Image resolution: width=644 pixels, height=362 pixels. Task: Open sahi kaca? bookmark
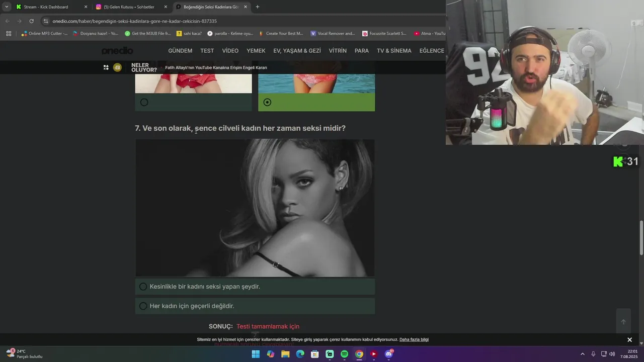[x=189, y=34]
